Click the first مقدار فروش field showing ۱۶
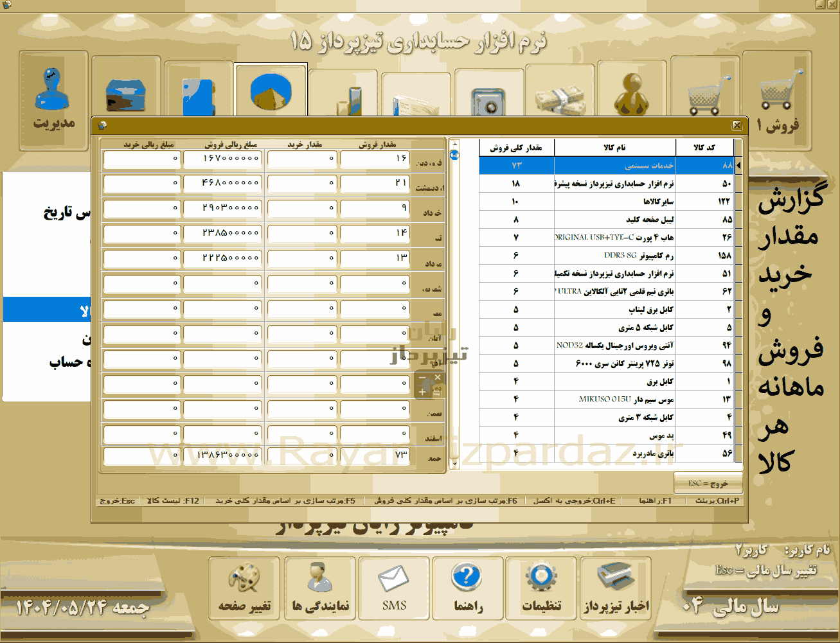The image size is (840, 643). click(x=375, y=158)
